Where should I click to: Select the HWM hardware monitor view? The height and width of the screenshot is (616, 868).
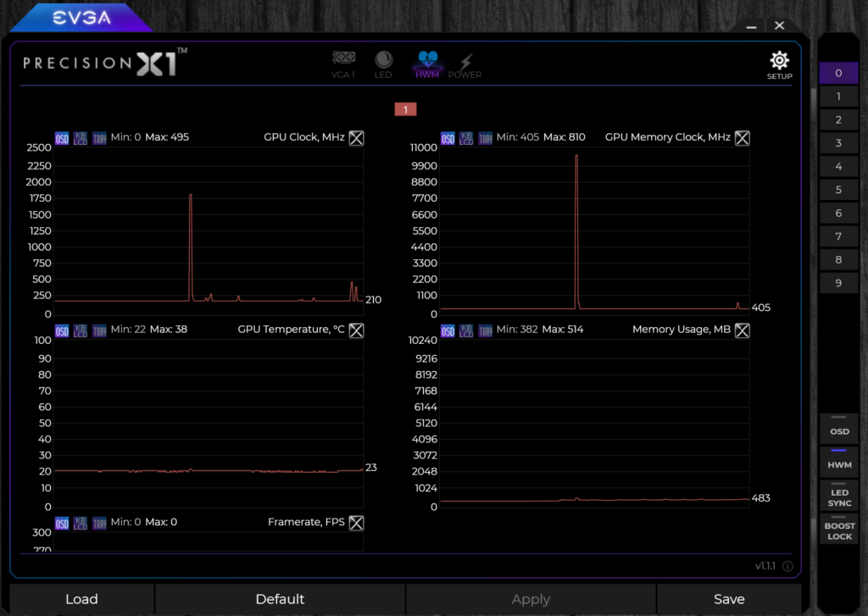pos(427,64)
